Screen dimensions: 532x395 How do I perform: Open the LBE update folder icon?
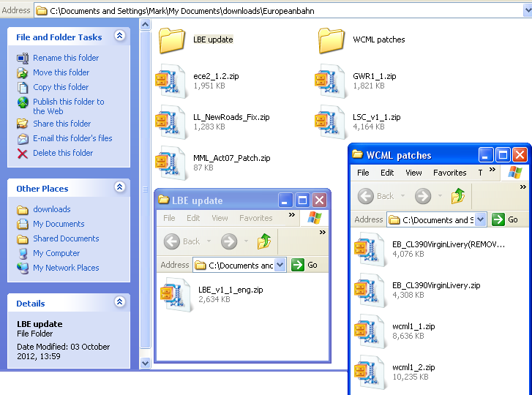coord(172,40)
